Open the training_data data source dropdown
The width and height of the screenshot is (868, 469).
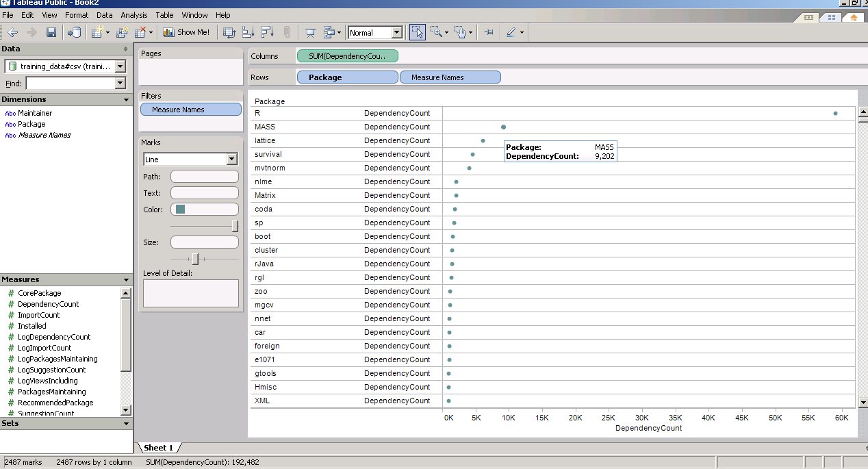pos(120,66)
